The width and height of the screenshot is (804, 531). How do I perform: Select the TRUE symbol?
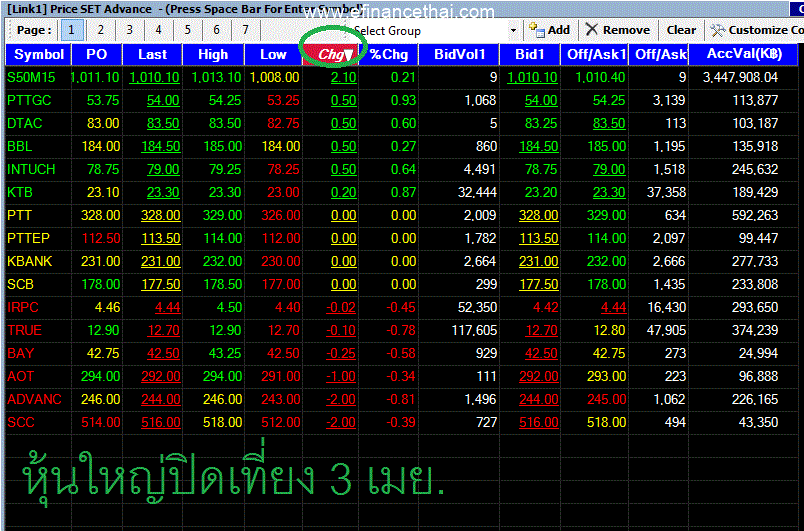pyautogui.click(x=25, y=331)
